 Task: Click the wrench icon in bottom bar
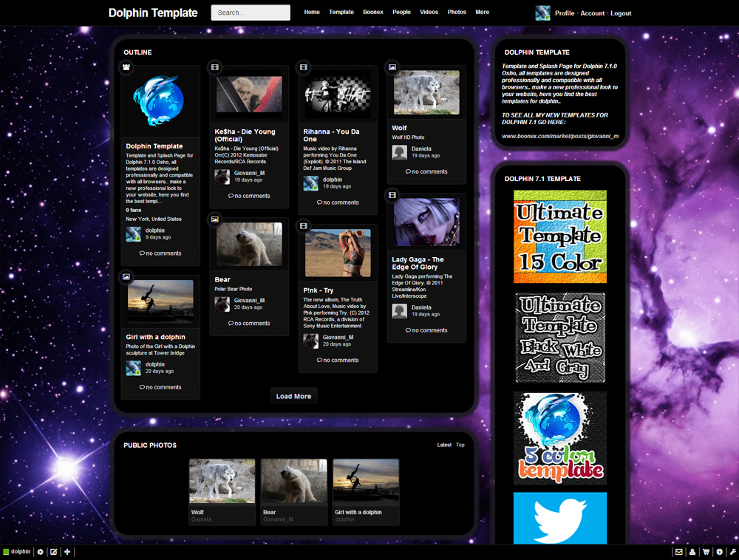733,552
